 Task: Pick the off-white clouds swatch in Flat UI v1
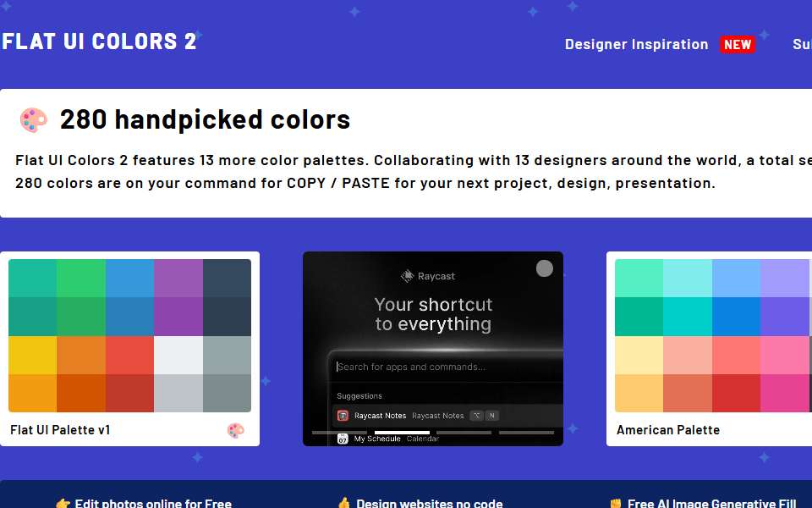coord(178,355)
